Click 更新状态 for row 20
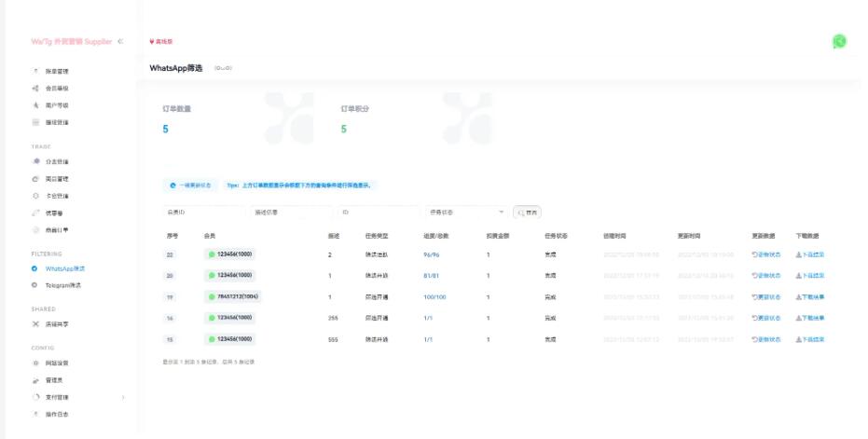Viewport: 868px width, 439px height. pyautogui.click(x=766, y=276)
